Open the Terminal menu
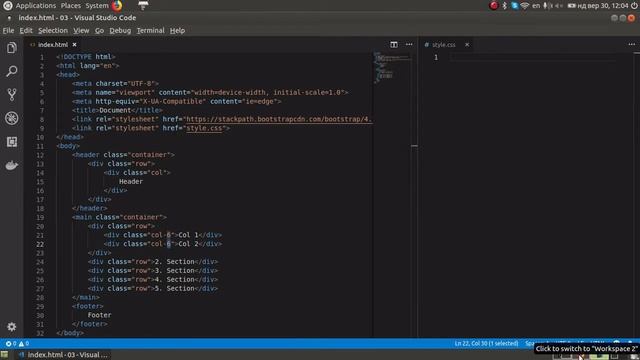 (x=150, y=31)
